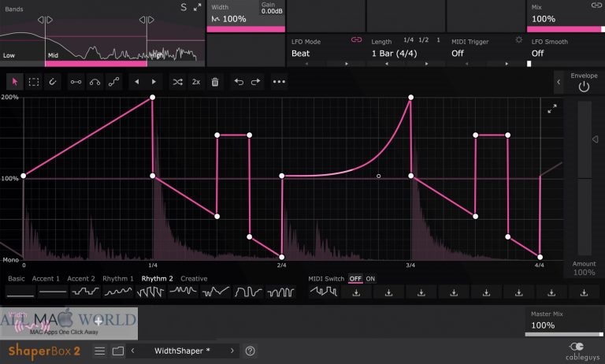Shift the wave right with arrow
Screen dimensions: 605x364
point(154,82)
